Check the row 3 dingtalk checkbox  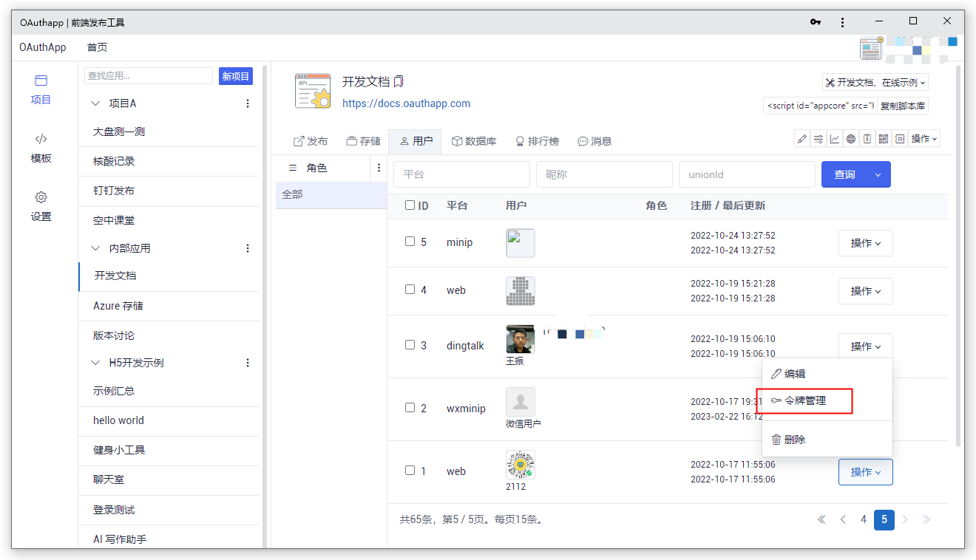410,345
